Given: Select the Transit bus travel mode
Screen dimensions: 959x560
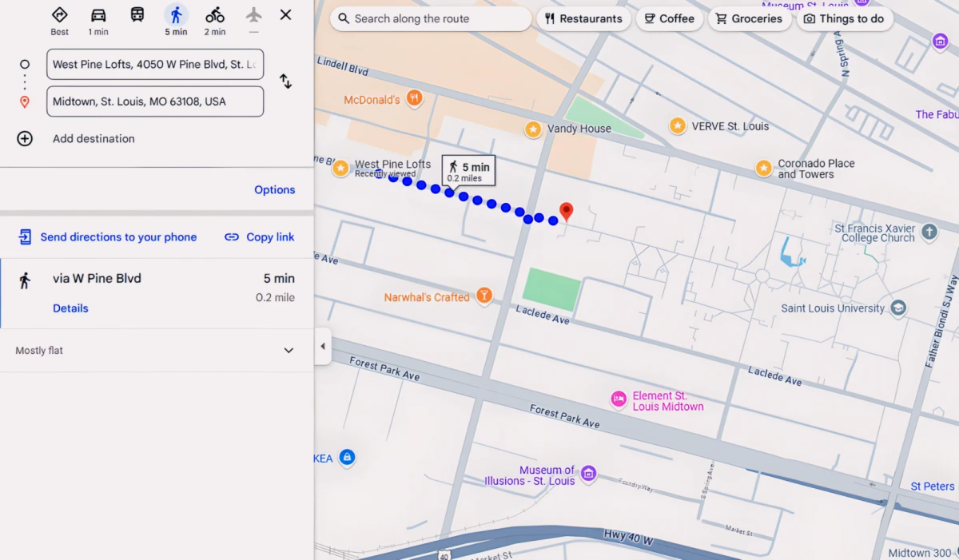Looking at the screenshot, I should click(x=137, y=14).
